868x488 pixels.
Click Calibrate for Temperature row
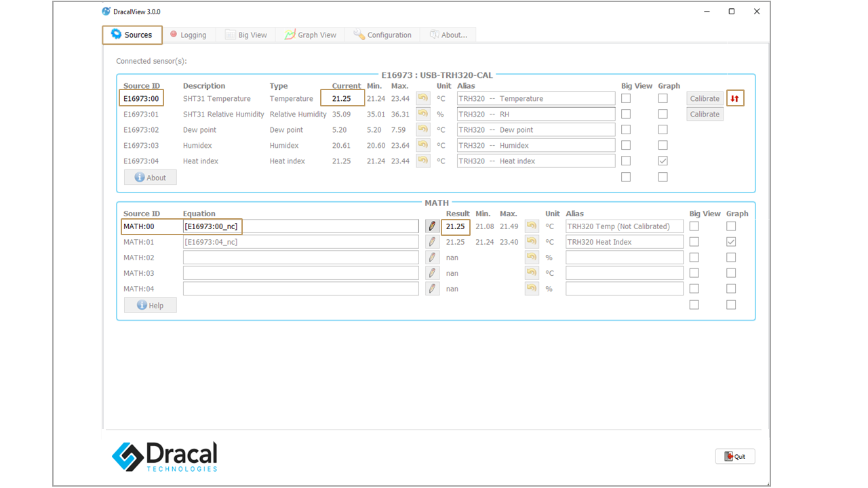pyautogui.click(x=705, y=98)
